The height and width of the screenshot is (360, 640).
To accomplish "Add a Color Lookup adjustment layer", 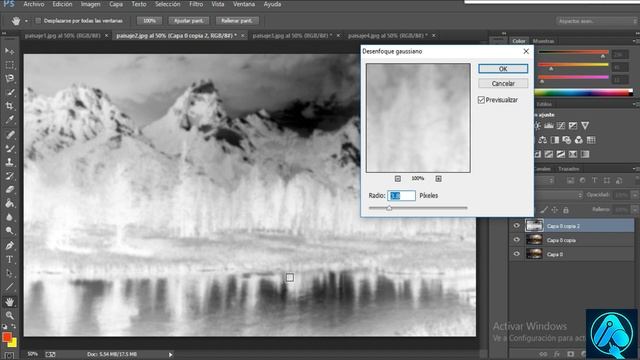I will [x=591, y=140].
